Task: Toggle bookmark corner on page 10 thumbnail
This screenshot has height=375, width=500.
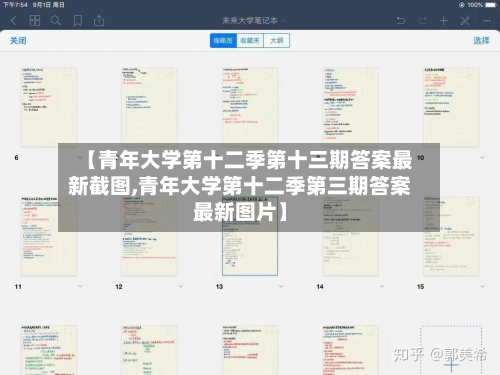Action: (472, 72)
